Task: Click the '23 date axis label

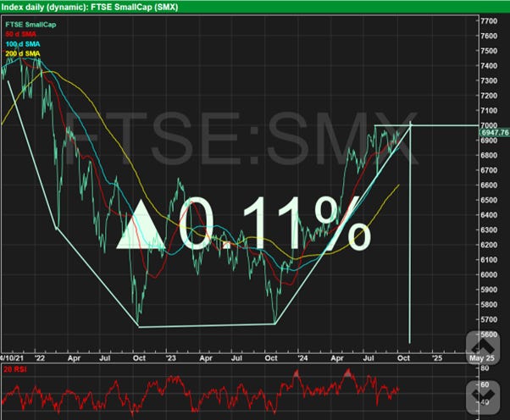Action: coord(171,358)
